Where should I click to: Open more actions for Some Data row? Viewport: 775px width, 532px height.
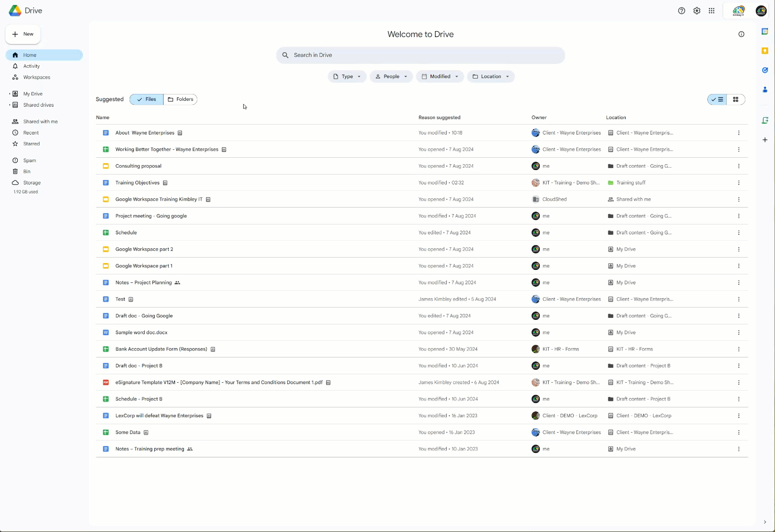[x=738, y=433]
